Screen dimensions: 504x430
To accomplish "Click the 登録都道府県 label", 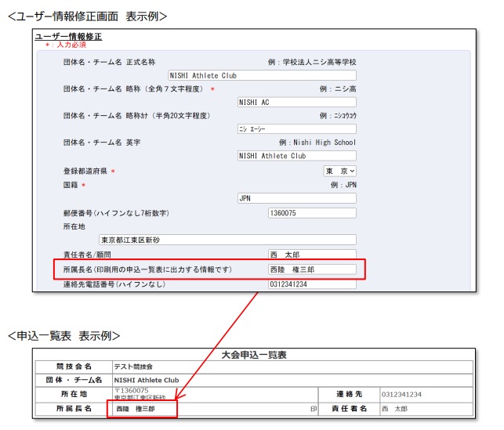I will pyautogui.click(x=85, y=172).
